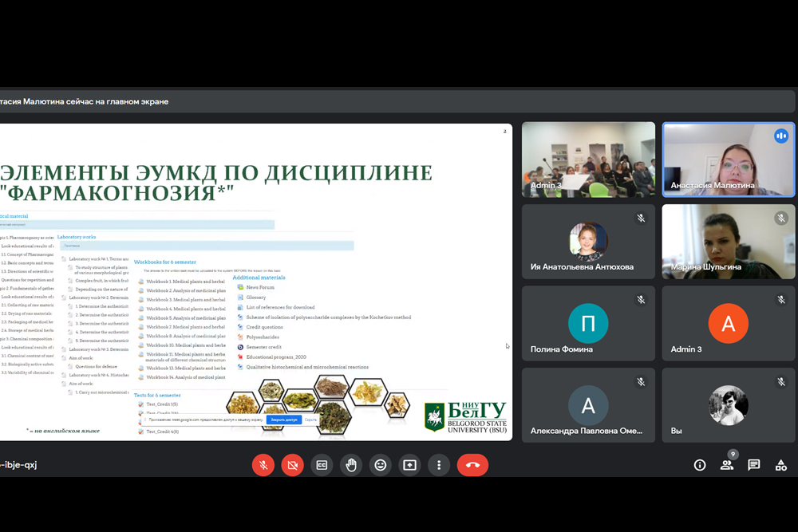Screen dimensions: 798x532
Task: Click Александра Павловна's gray A avatar
Action: pyautogui.click(x=588, y=405)
